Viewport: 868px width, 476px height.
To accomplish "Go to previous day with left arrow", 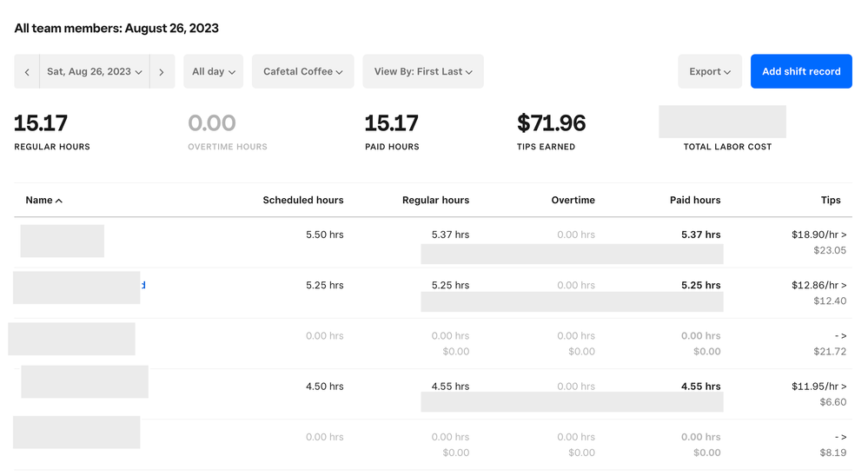I will [27, 72].
